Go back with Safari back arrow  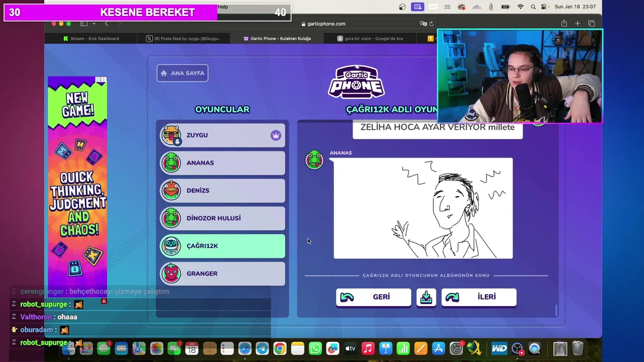tap(106, 24)
